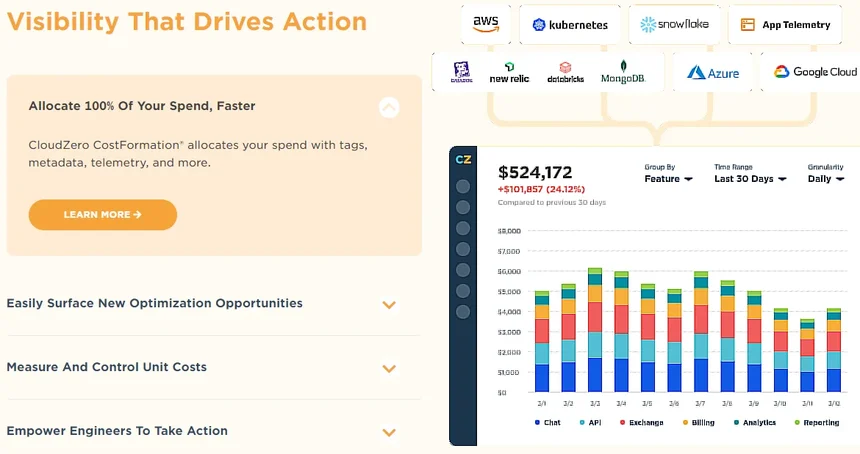
Task: Open the Azure logo tile
Action: pos(713,72)
